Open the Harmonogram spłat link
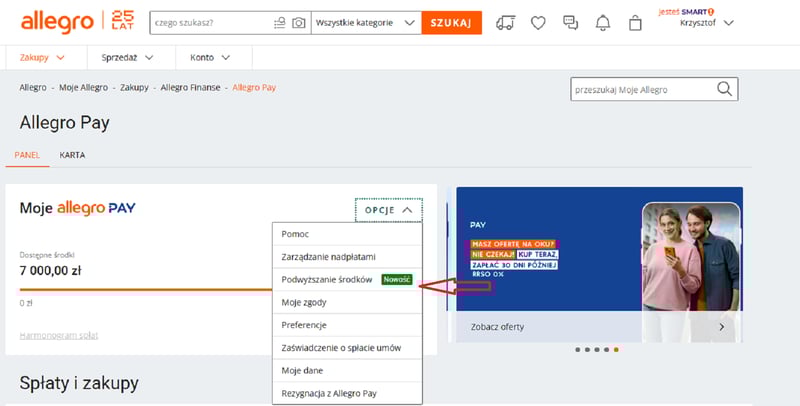800x406 pixels. (x=59, y=335)
